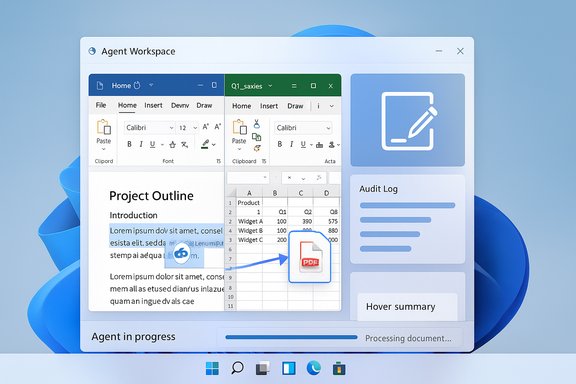Click the Agent Workspace logo icon
Image resolution: width=576 pixels, height=384 pixels.
(x=92, y=51)
